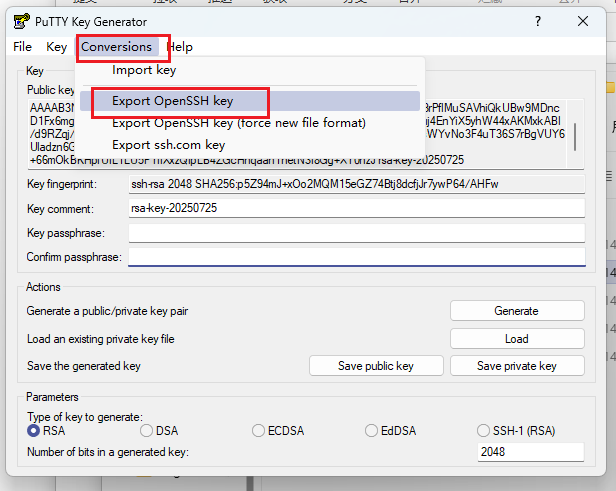Select the EdDSA radio button
Viewport: 616px width, 491px height.
coord(372,431)
